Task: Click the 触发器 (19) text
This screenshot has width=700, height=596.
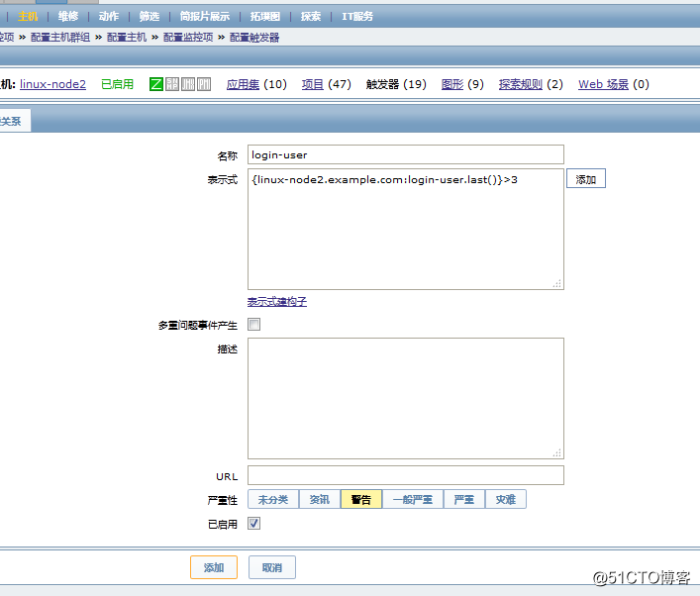Action: coord(396,84)
